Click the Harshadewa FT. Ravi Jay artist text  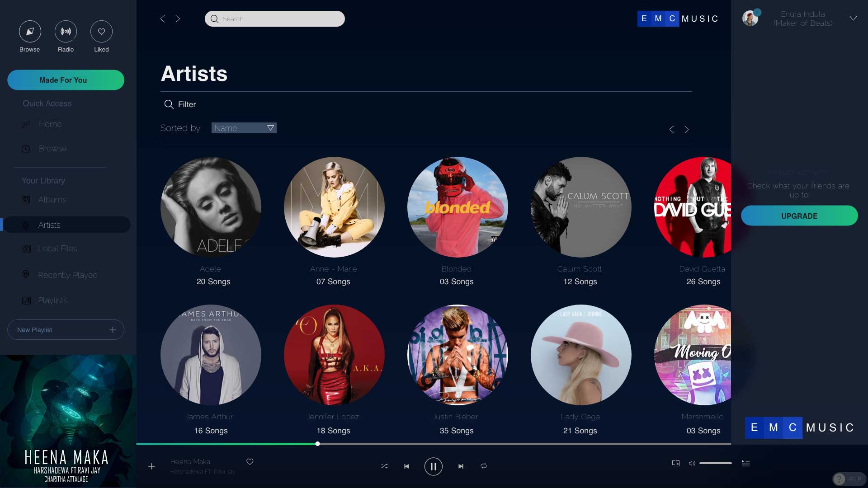click(203, 472)
